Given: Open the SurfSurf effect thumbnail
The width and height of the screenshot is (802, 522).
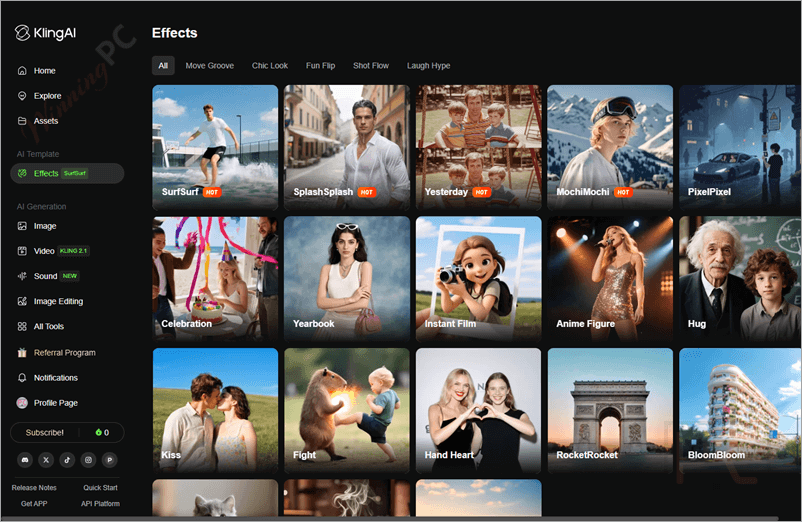Looking at the screenshot, I should tap(215, 147).
